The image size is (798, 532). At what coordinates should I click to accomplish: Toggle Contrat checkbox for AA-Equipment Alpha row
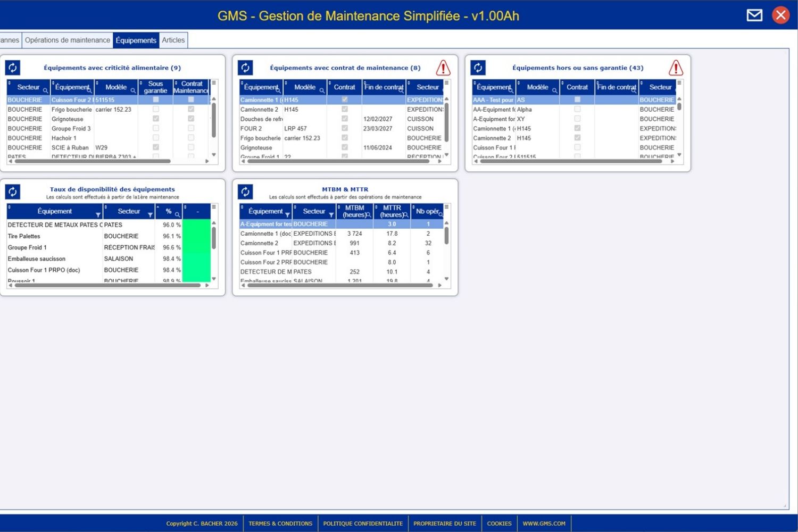pyautogui.click(x=577, y=109)
